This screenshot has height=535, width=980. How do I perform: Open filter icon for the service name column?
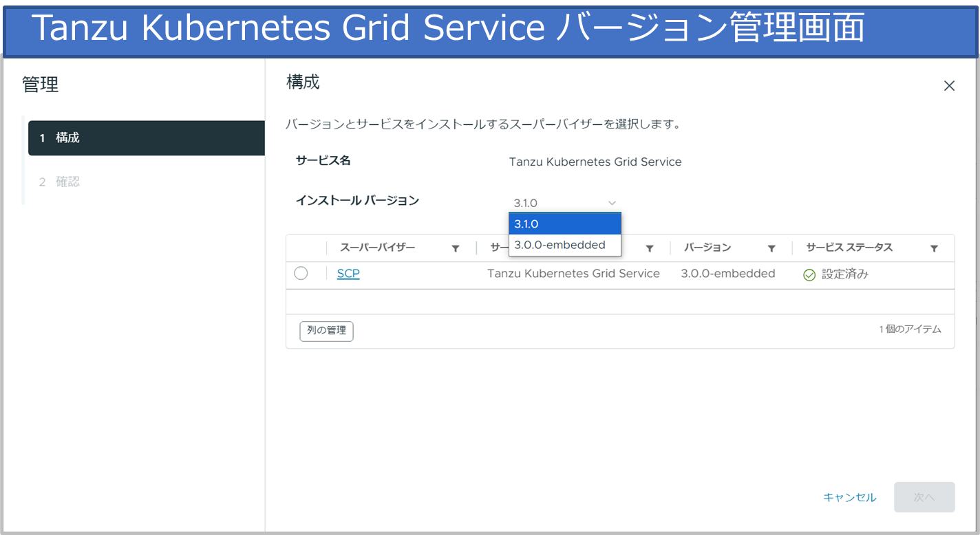649,248
